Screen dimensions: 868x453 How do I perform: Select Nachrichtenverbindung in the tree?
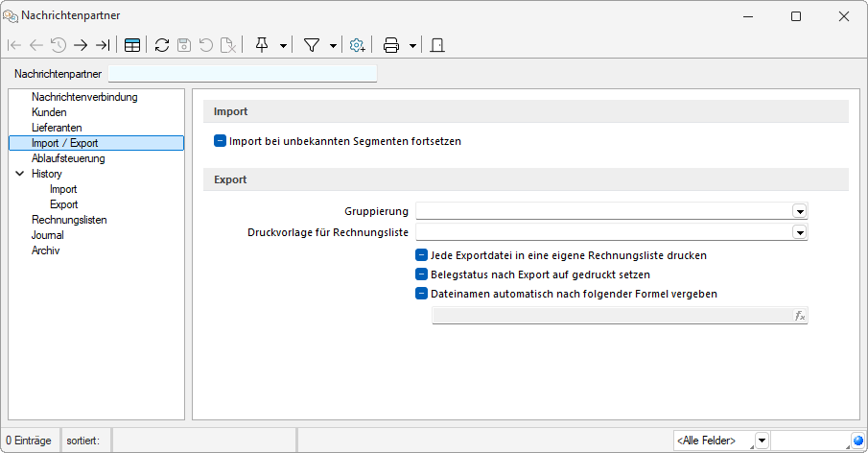click(84, 97)
